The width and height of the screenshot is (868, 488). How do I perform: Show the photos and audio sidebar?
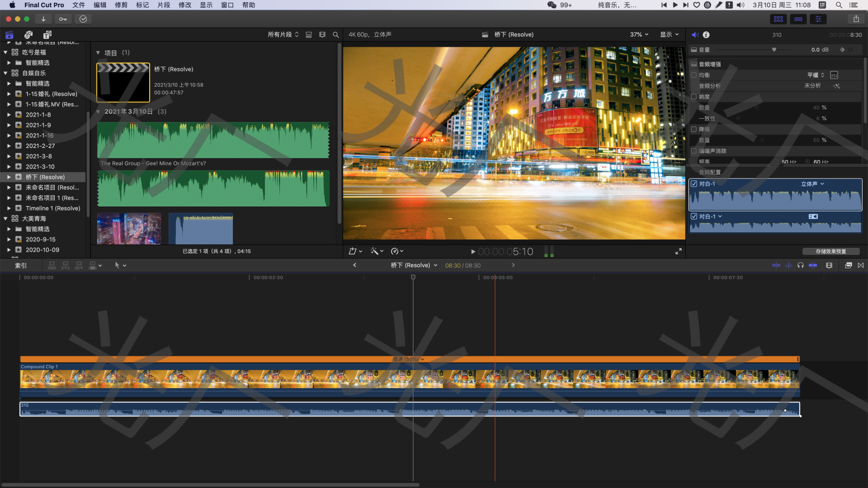coord(28,35)
